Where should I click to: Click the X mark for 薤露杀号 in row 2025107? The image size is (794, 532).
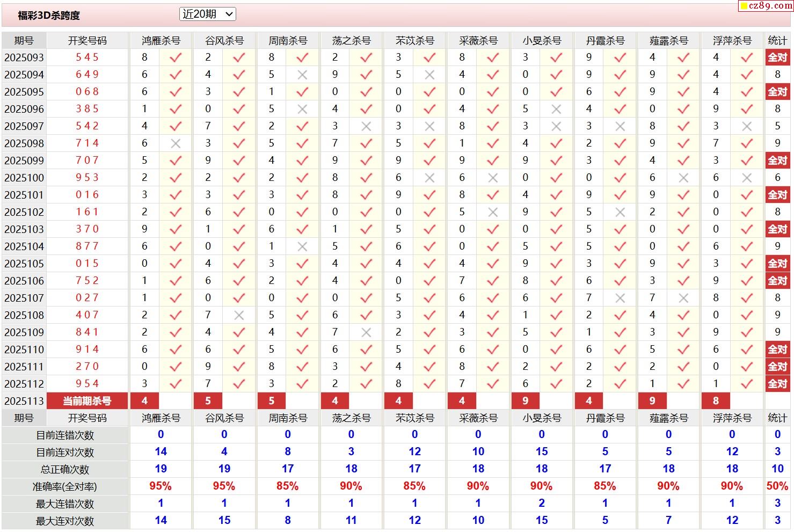click(683, 298)
